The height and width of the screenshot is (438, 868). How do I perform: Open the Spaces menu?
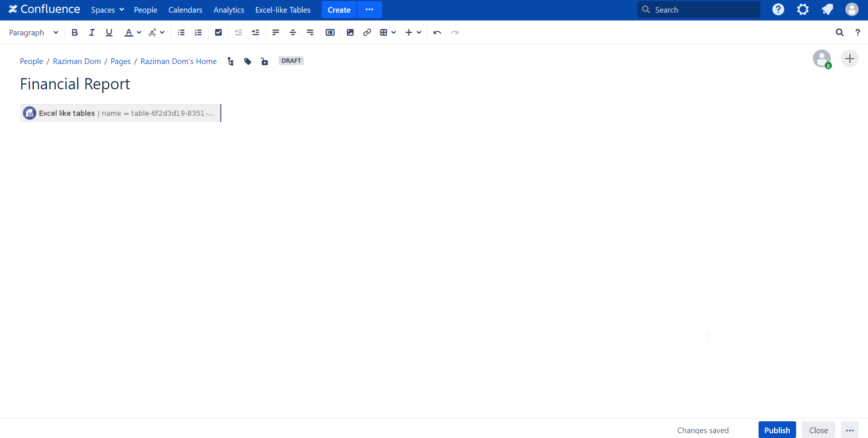pos(107,10)
